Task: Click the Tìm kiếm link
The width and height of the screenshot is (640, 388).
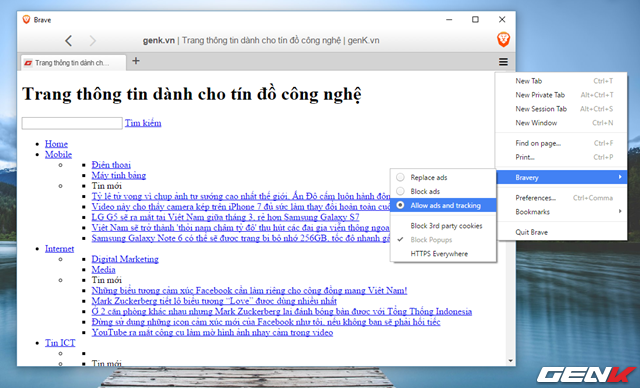Action: 143,123
